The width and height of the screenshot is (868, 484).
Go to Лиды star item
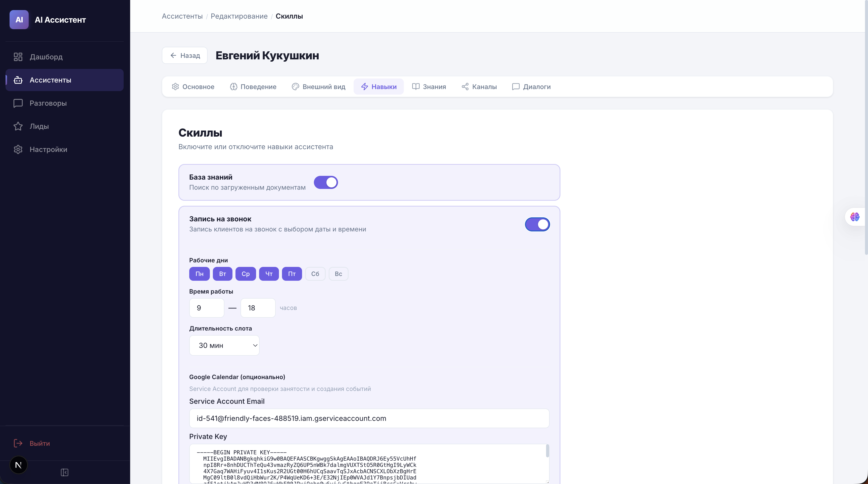point(39,126)
